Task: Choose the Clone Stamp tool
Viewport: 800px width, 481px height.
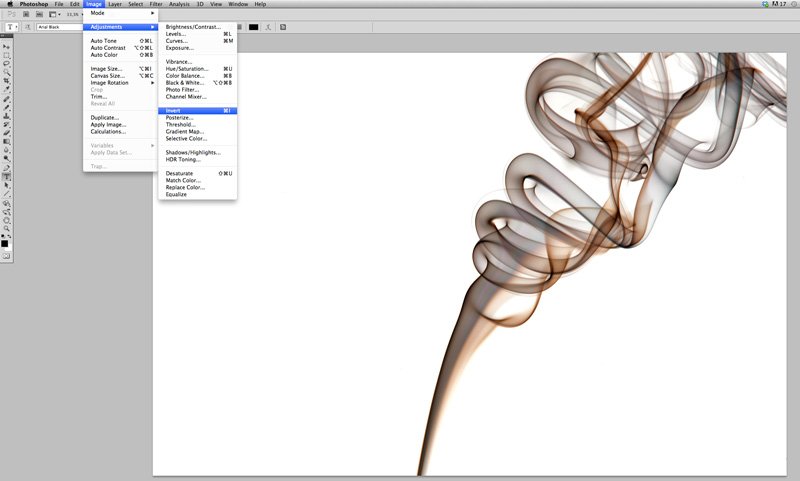Action: [6, 116]
